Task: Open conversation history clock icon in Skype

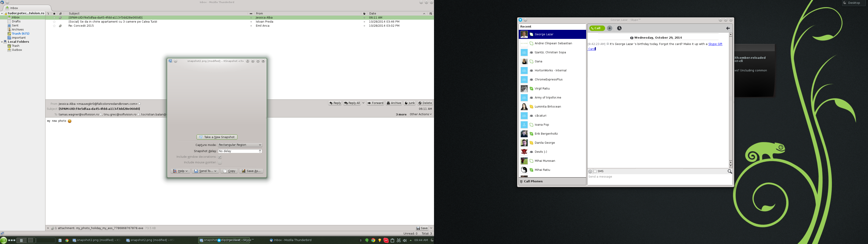Action: (x=619, y=28)
